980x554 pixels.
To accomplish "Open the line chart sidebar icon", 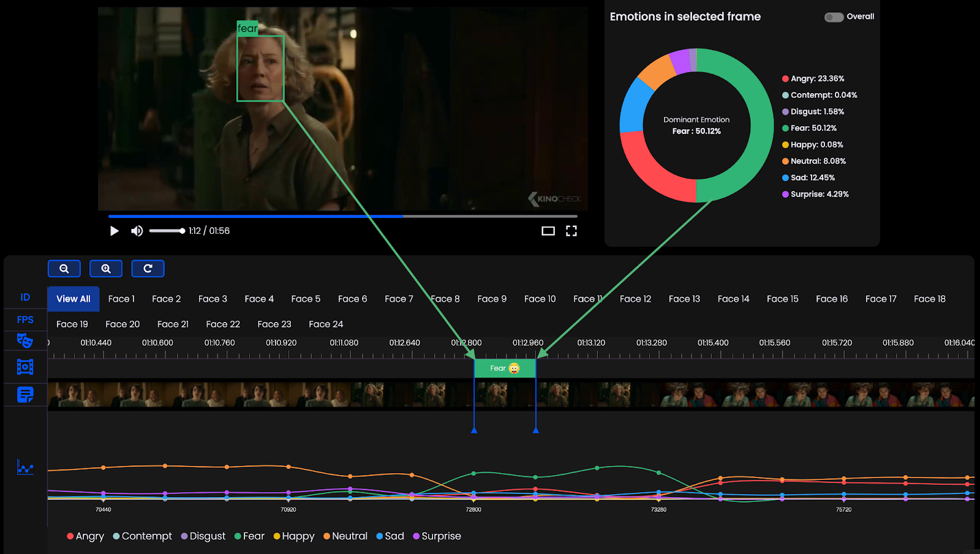I will (x=25, y=467).
